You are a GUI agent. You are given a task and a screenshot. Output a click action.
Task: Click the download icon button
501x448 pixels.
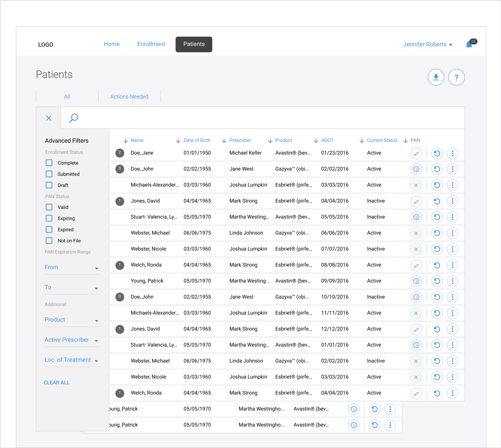(436, 77)
